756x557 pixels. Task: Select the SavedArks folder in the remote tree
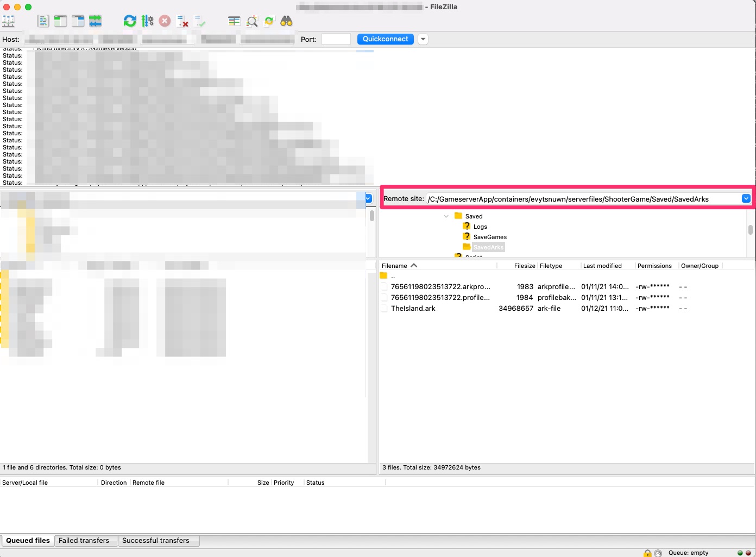489,247
